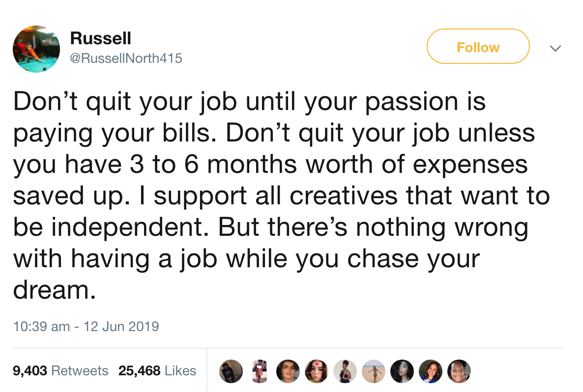Open the seventh liker avatar with dark curly hair
The height and width of the screenshot is (392, 583).
tap(402, 371)
